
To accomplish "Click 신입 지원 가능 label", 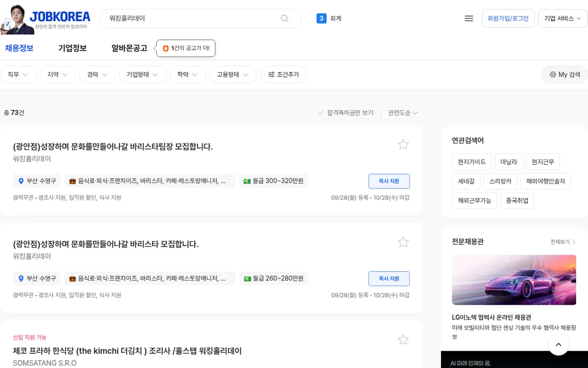I will (30, 337).
